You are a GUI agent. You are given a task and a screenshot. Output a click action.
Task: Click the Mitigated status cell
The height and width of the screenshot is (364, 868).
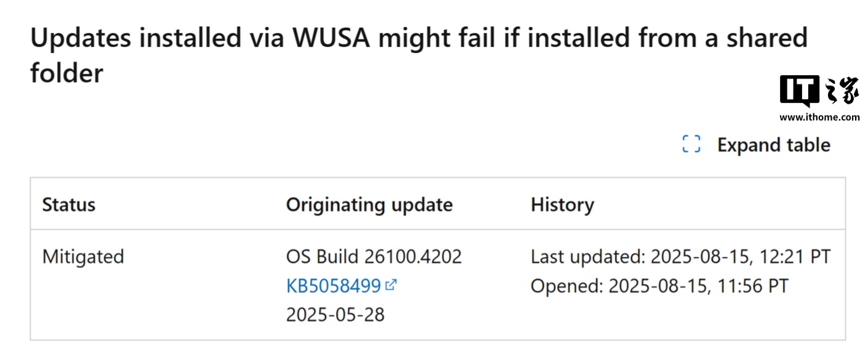pyautogui.click(x=83, y=256)
